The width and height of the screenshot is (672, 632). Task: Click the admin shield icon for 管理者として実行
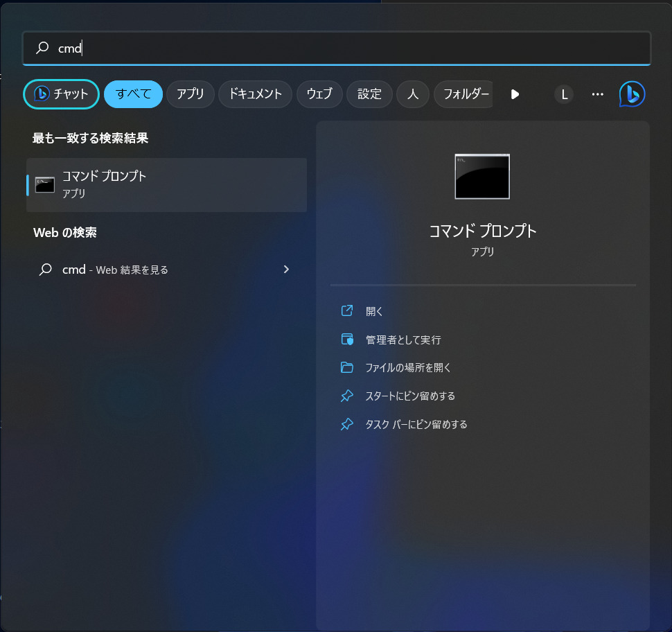pyautogui.click(x=346, y=339)
